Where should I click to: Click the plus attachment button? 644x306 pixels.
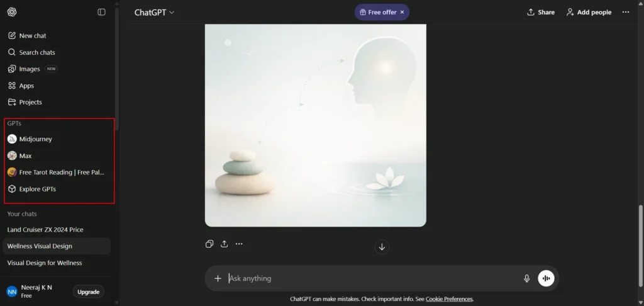point(218,278)
